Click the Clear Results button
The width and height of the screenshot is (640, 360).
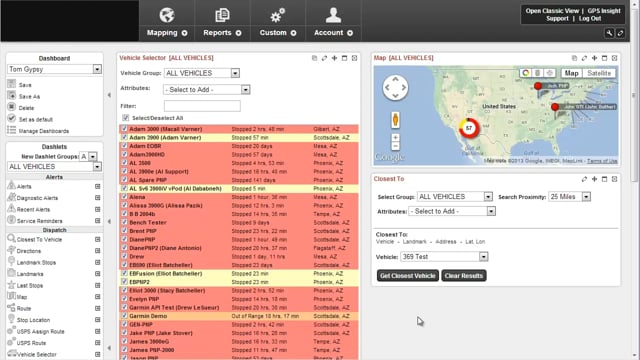coord(464,276)
